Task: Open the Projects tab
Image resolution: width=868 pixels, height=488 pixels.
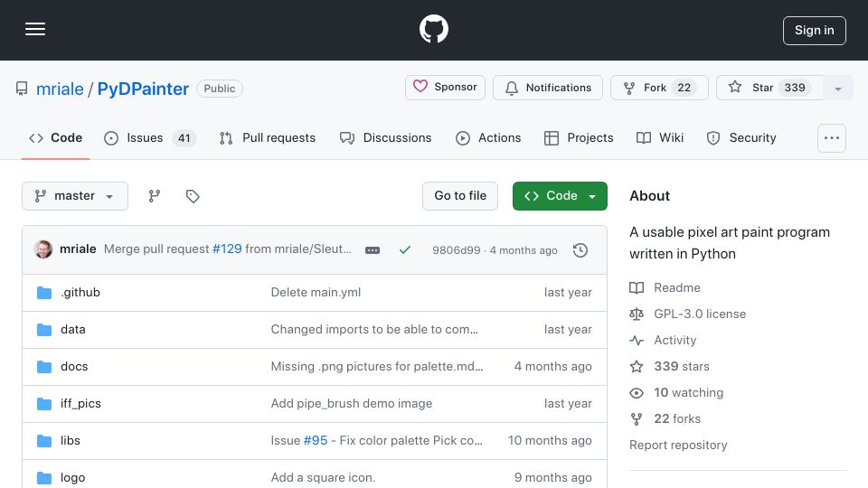Action: (579, 137)
